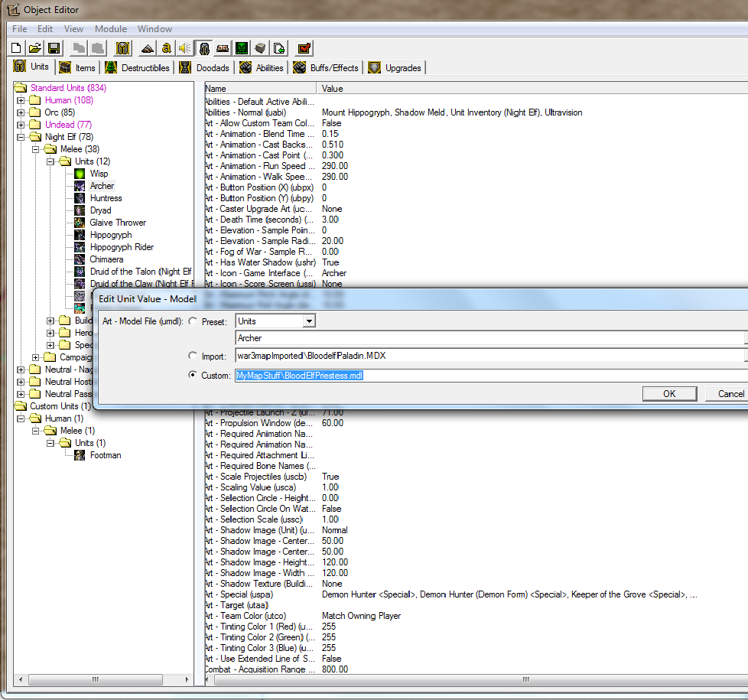The image size is (748, 700).
Task: Select the Chimaera unit icon
Action: (80, 259)
